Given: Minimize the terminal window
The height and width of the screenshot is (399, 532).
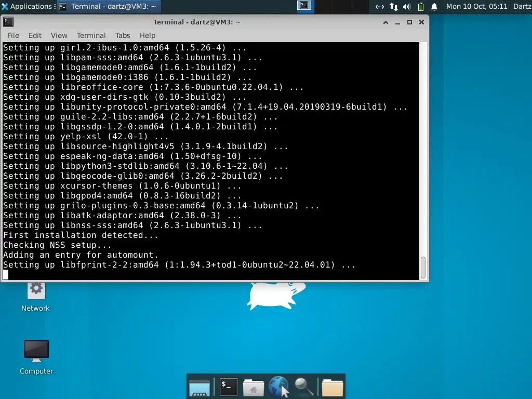Looking at the screenshot, I should [x=397, y=22].
